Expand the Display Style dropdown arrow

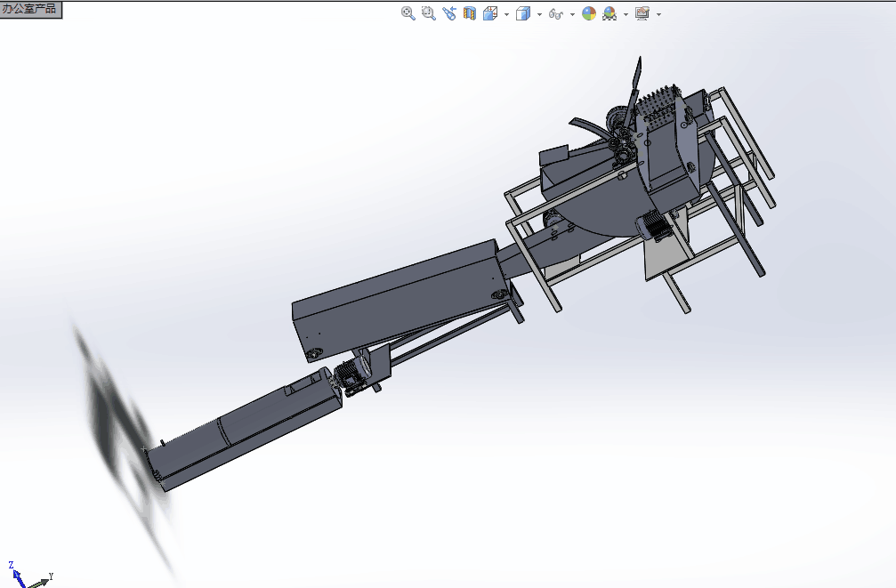tap(539, 14)
